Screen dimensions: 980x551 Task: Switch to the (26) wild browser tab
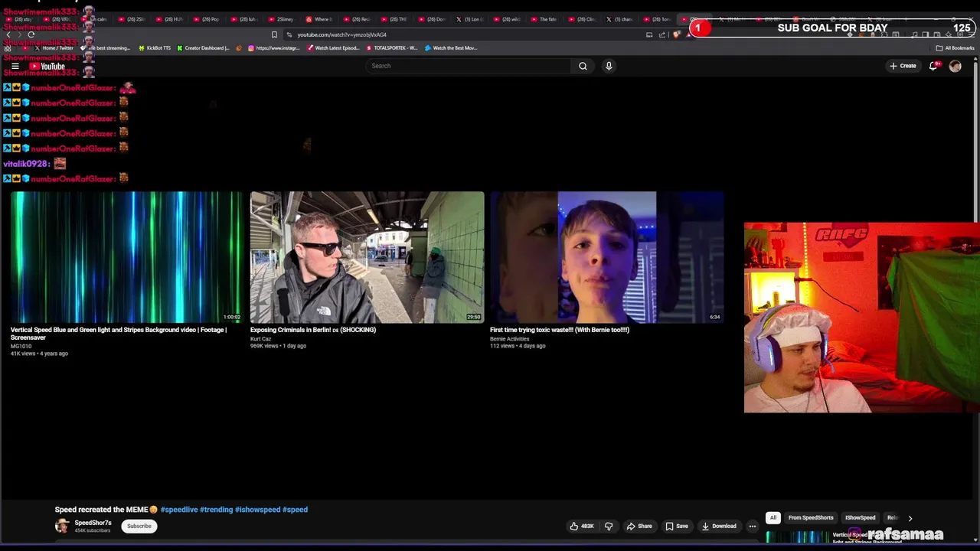click(507, 19)
